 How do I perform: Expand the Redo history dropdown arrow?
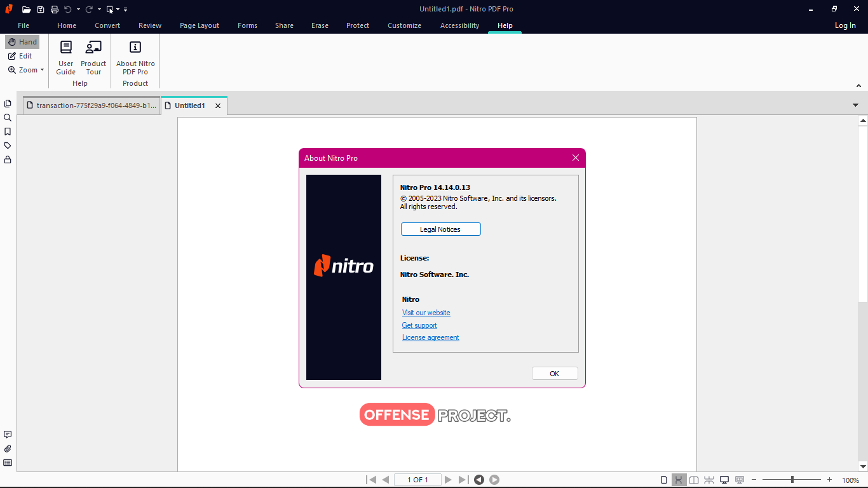(x=99, y=10)
